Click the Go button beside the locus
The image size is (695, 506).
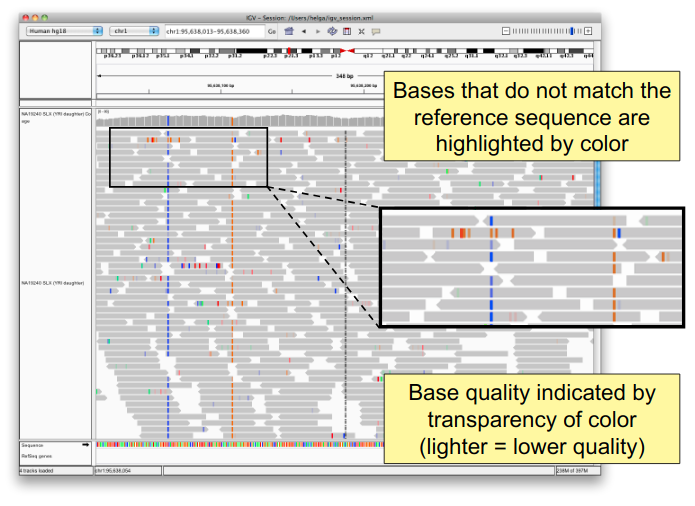click(x=272, y=31)
